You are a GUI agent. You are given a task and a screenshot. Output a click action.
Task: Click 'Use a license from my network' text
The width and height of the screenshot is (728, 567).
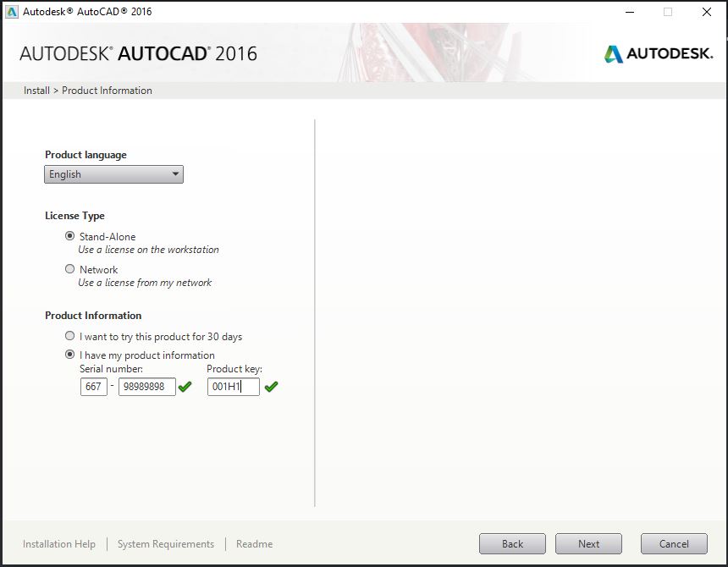tap(145, 283)
